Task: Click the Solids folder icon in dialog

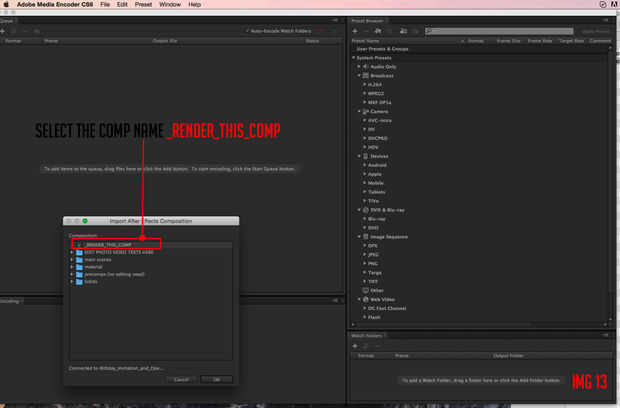Action: click(79, 281)
